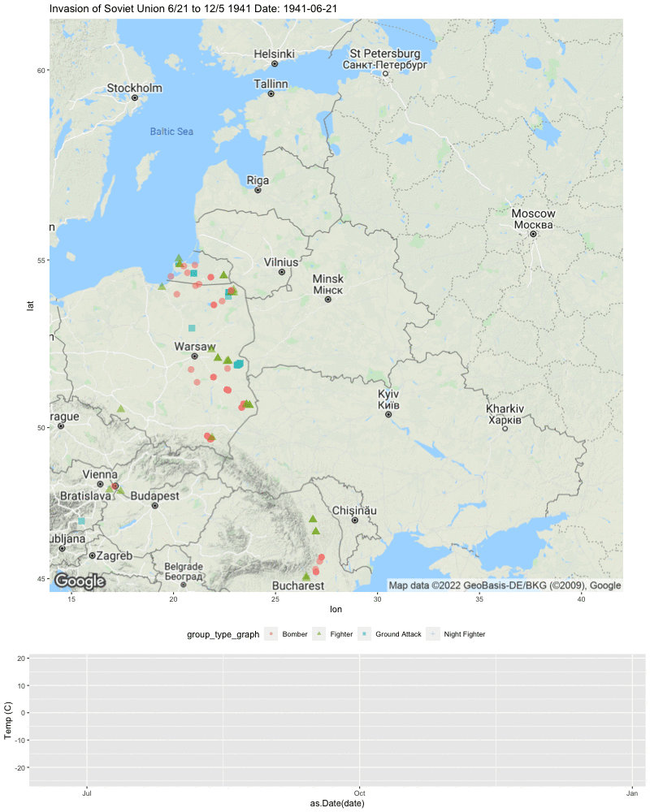Click the Map data attribution text

505,585
